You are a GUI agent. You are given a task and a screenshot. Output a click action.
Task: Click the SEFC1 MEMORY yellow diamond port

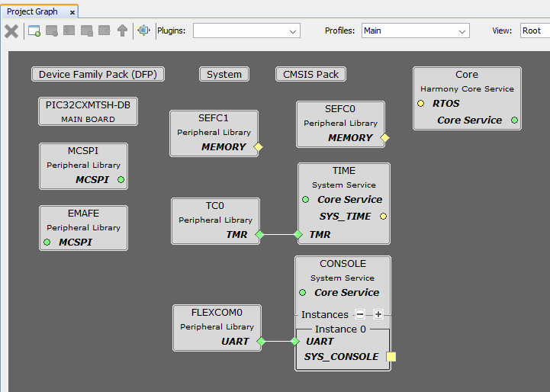pyautogui.click(x=258, y=147)
